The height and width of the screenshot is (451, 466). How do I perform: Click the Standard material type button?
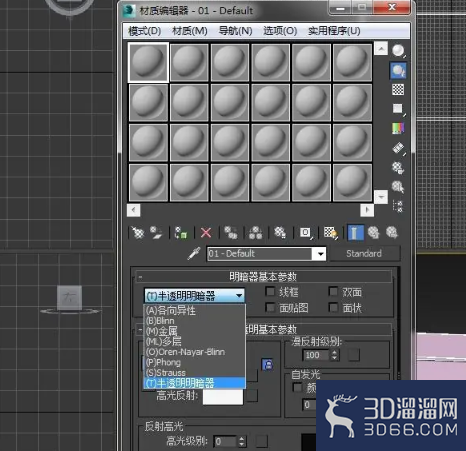click(364, 254)
